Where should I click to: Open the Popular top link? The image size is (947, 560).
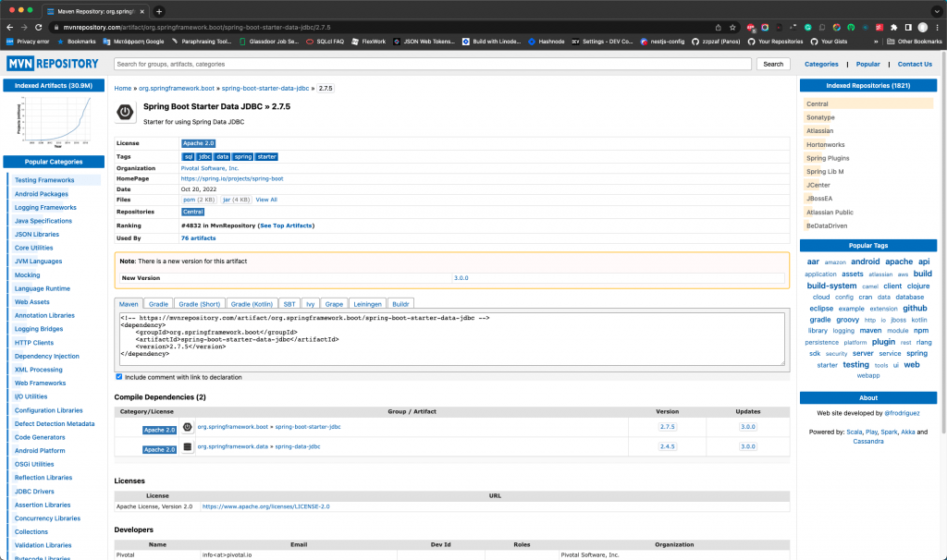click(x=867, y=64)
